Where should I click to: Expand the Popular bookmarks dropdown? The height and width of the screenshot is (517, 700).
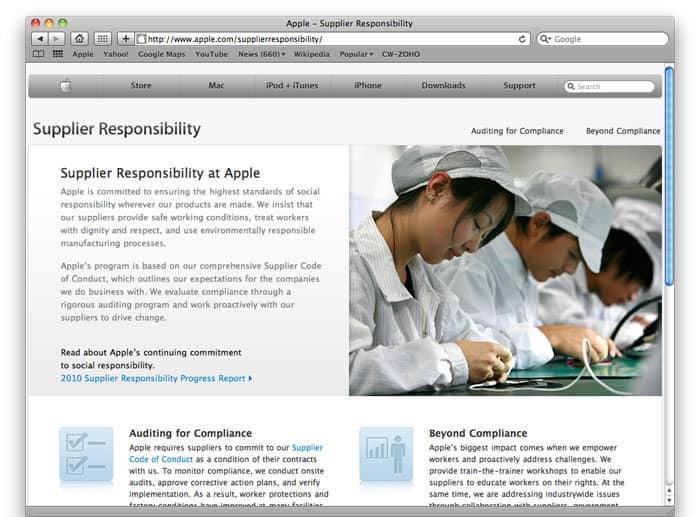(356, 54)
